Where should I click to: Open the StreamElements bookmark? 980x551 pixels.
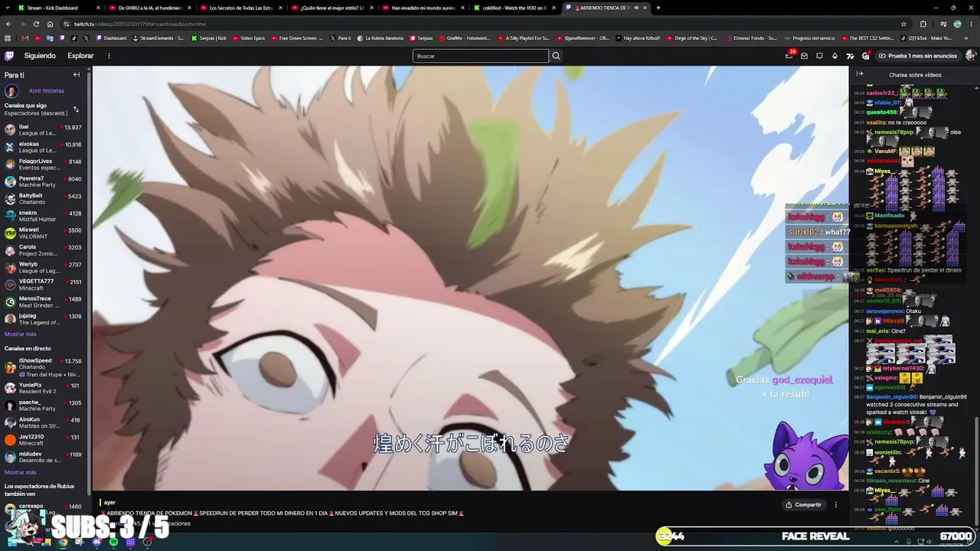pyautogui.click(x=158, y=38)
